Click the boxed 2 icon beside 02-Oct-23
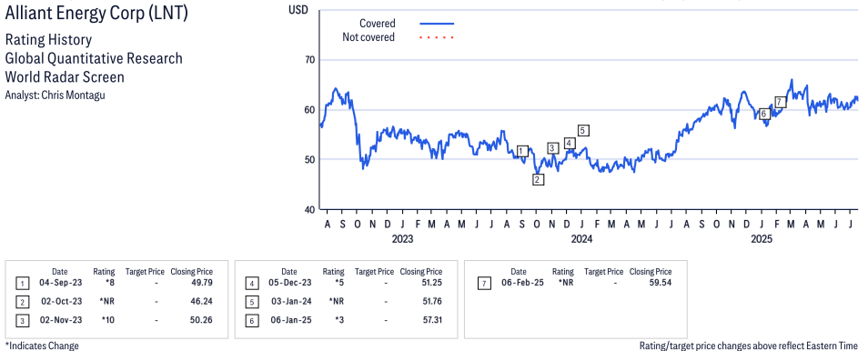This screenshot has height=351, width=868. point(22,302)
